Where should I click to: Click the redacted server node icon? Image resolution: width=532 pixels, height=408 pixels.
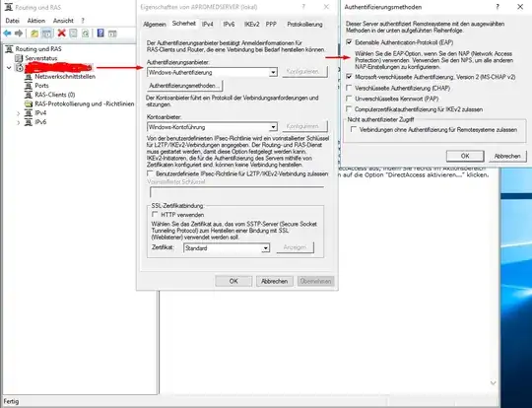(19, 67)
